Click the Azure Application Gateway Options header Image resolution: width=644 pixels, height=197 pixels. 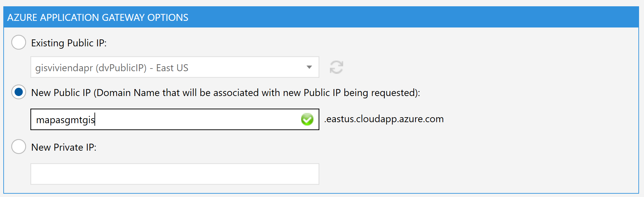coord(98,17)
